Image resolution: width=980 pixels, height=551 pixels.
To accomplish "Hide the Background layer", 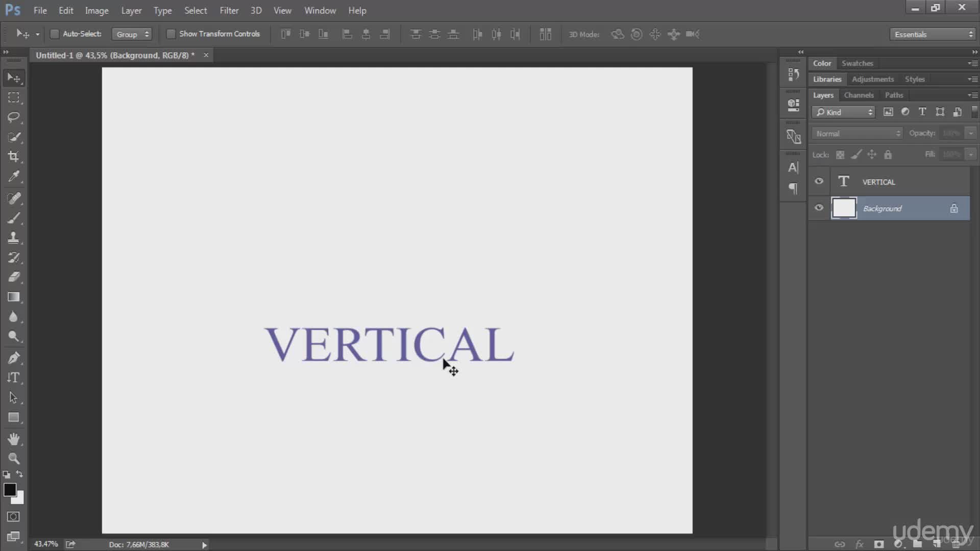I will 819,208.
